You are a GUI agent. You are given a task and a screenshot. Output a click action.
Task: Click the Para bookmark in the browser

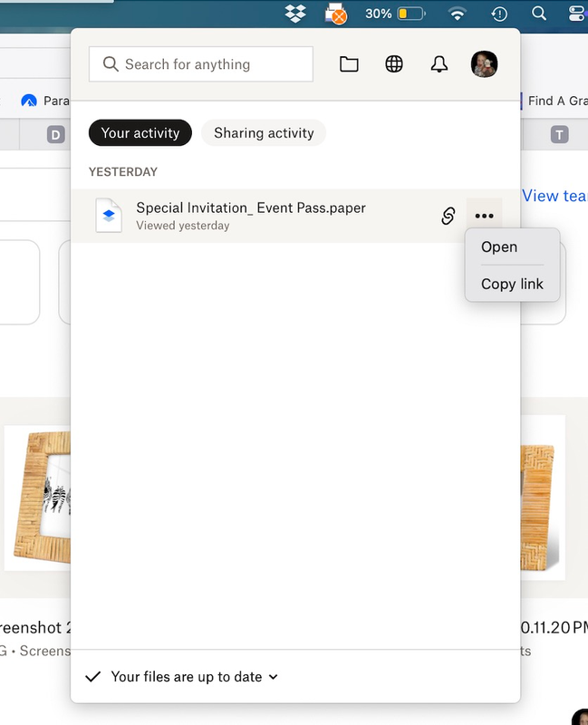click(45, 101)
